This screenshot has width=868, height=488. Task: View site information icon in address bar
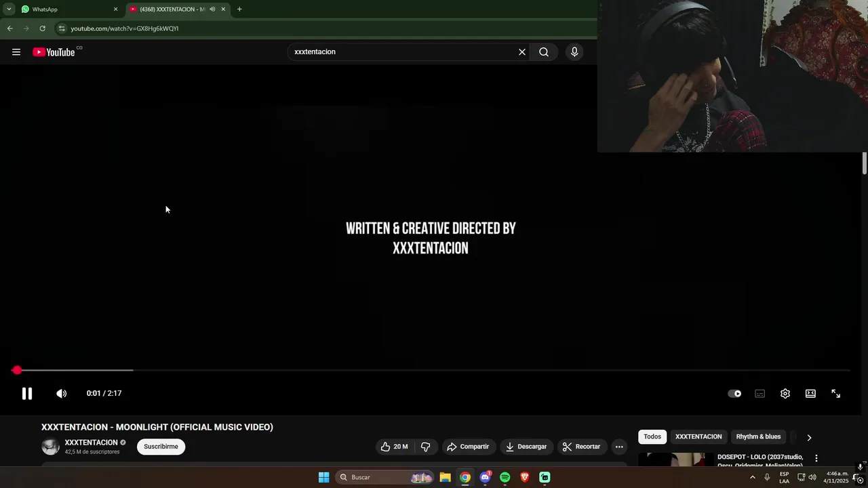[62, 28]
